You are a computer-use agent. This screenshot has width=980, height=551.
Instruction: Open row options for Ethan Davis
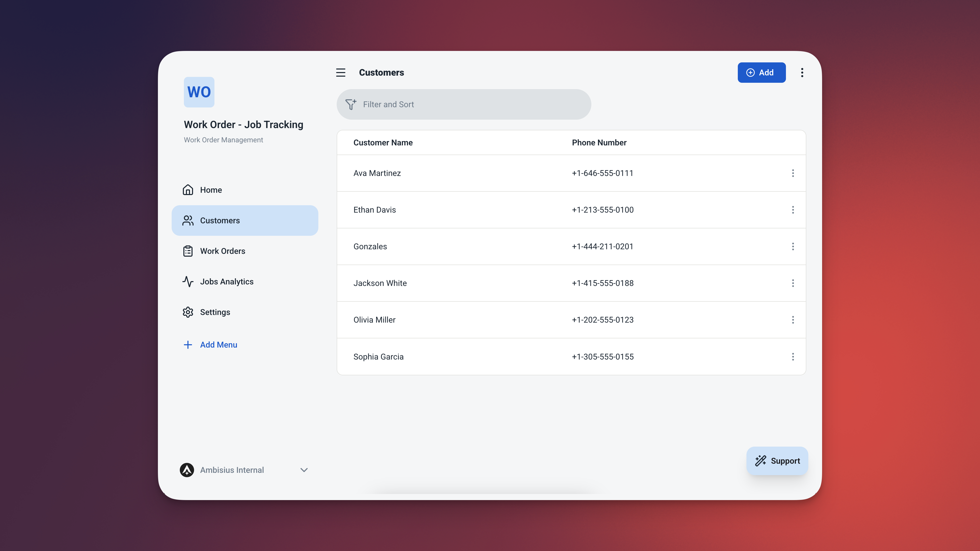click(x=793, y=210)
